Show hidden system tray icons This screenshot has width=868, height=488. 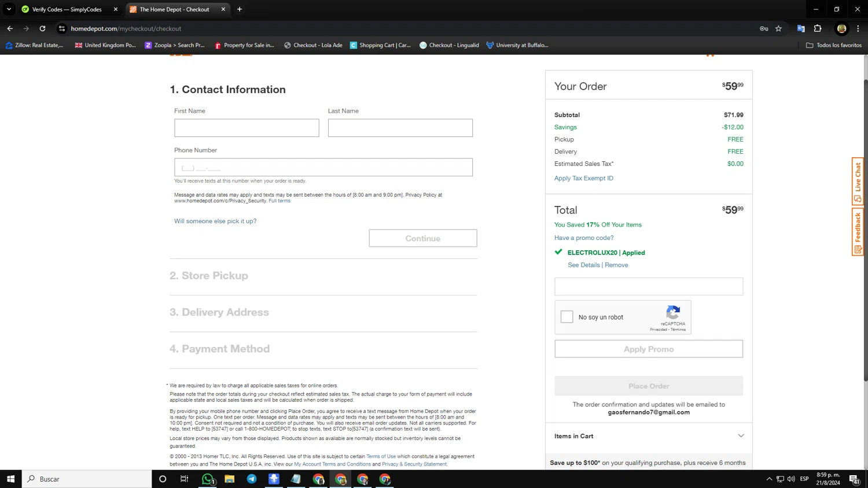click(x=769, y=479)
